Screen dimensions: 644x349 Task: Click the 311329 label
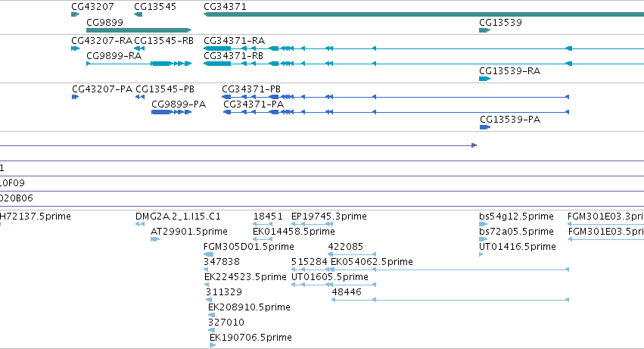tap(224, 292)
